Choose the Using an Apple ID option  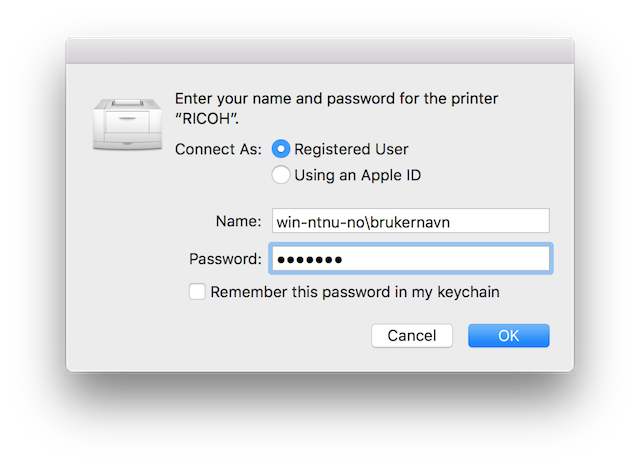point(281,175)
